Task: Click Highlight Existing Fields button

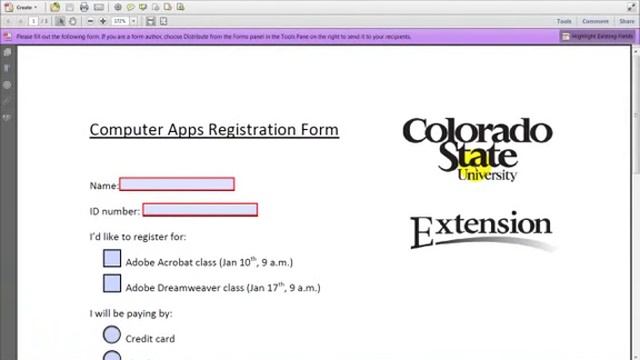Action: 598,36
